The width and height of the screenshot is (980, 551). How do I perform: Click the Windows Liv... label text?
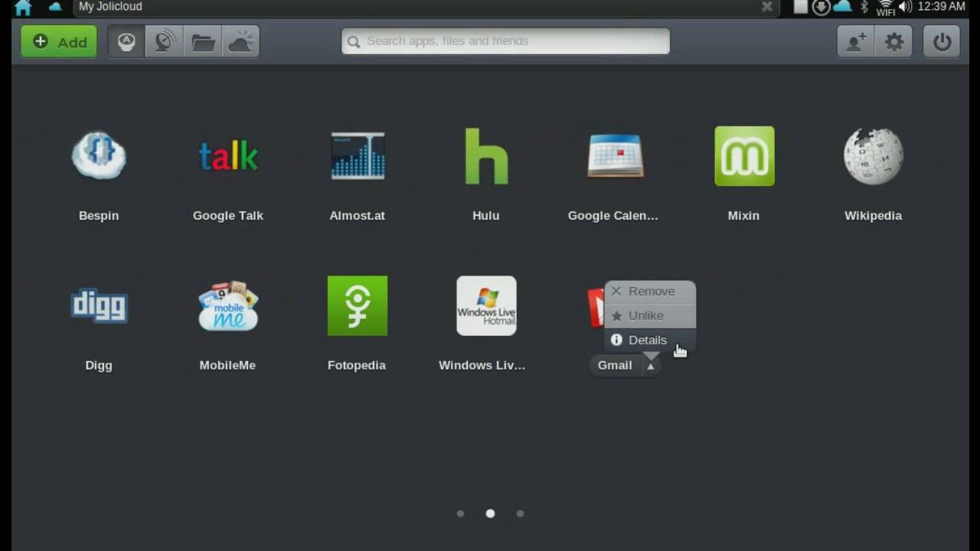tap(482, 366)
